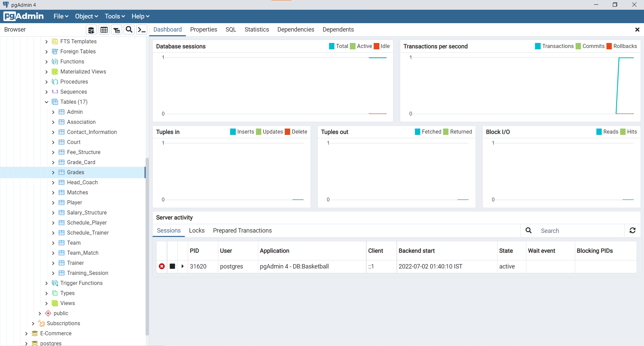Expand the Trigger Functions node
The image size is (644, 346).
[x=47, y=283]
